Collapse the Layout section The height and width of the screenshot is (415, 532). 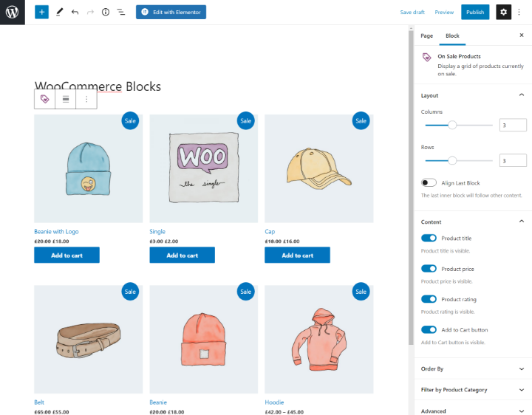473,95
